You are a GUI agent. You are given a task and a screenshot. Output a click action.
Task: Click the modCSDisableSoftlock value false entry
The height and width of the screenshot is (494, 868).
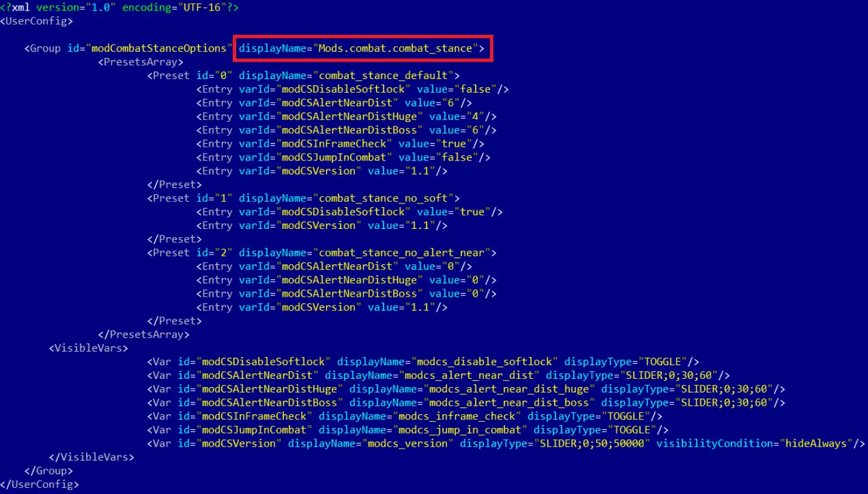[x=352, y=89]
